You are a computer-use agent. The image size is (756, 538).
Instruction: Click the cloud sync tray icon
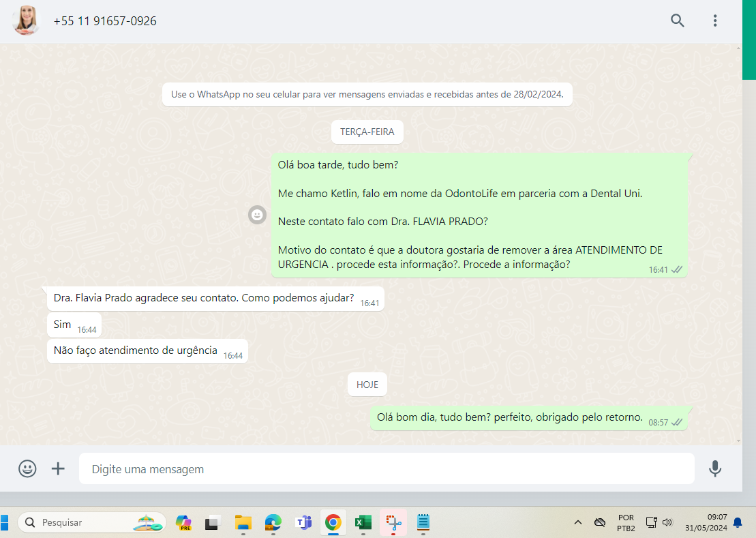[x=600, y=522]
